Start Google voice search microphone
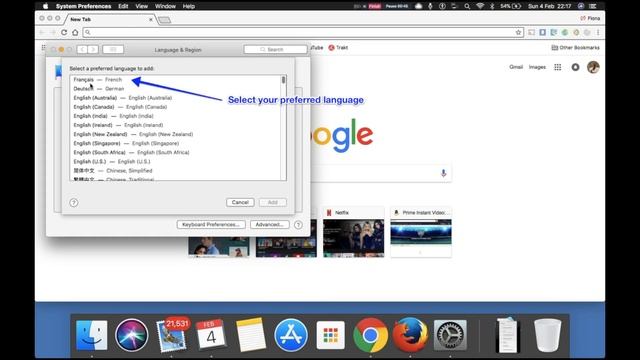This screenshot has width=640, height=360. coord(443,173)
